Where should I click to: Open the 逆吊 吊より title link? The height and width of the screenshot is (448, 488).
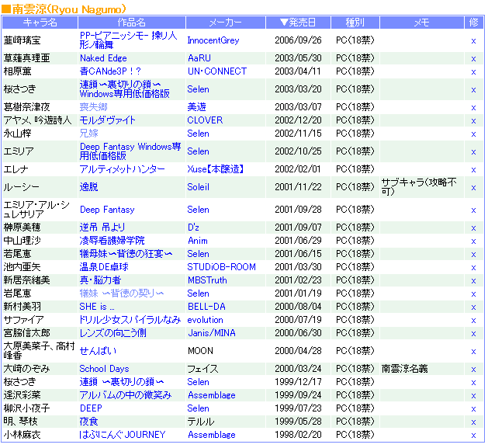tap(102, 227)
